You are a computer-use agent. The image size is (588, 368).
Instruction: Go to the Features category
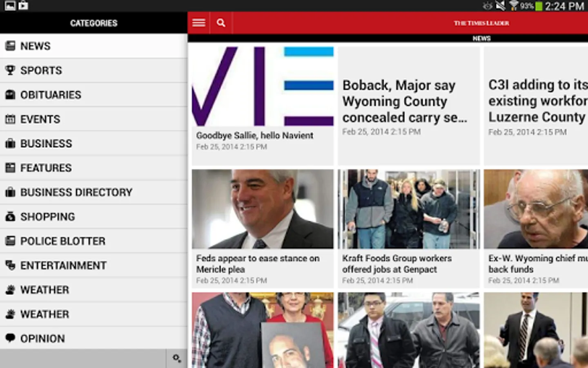click(94, 168)
